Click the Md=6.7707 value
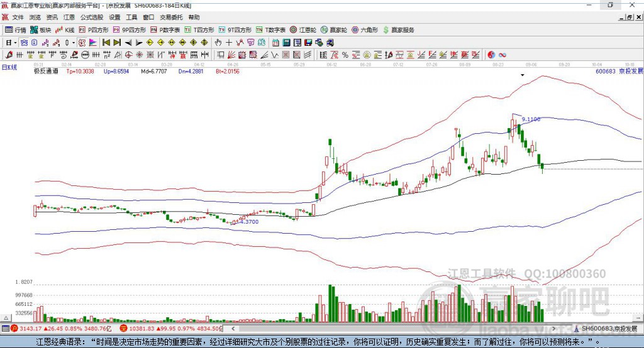644x348 pixels. [x=154, y=71]
